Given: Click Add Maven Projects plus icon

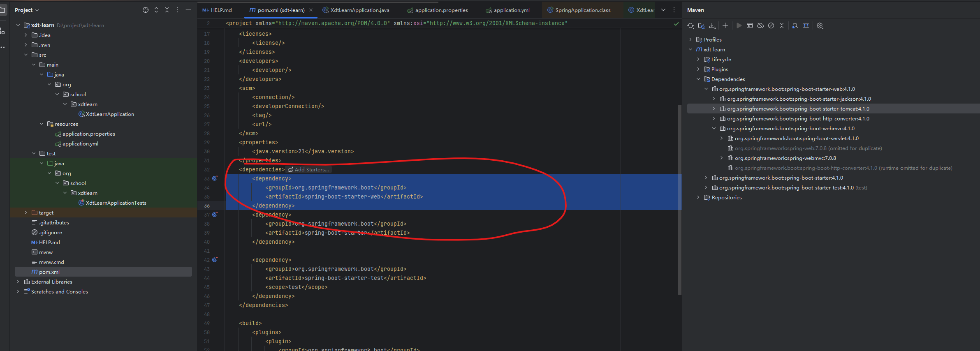Looking at the screenshot, I should tap(725, 25).
